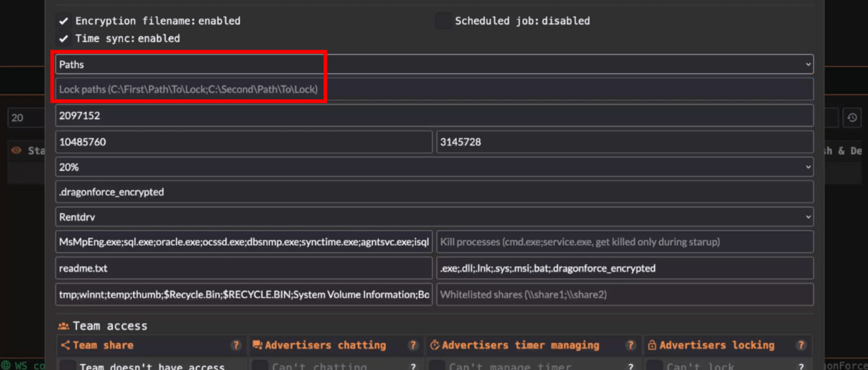The width and height of the screenshot is (868, 370).
Task: Click the field containing 2097152
Action: point(434,115)
